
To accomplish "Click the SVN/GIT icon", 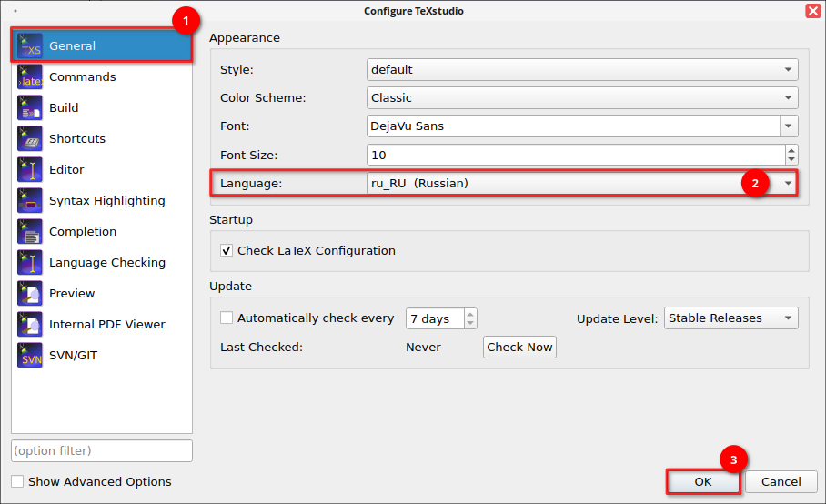I will [x=30, y=356].
